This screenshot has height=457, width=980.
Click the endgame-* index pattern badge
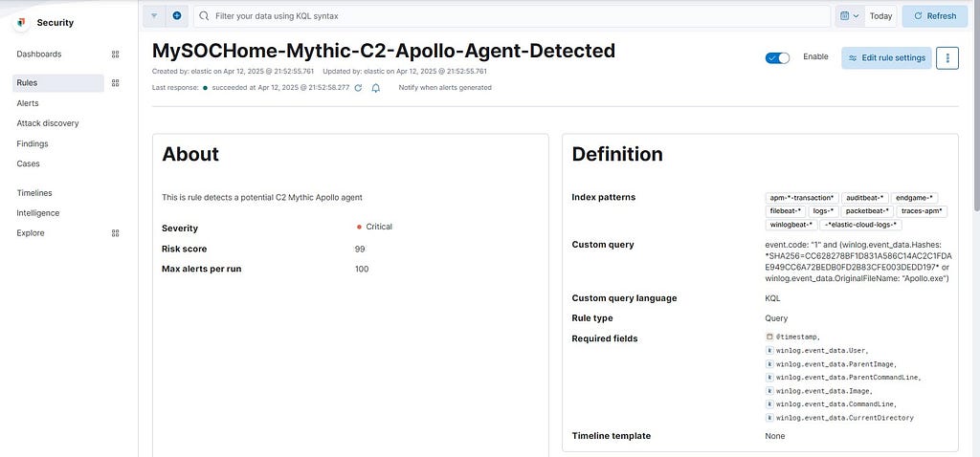[x=914, y=197]
